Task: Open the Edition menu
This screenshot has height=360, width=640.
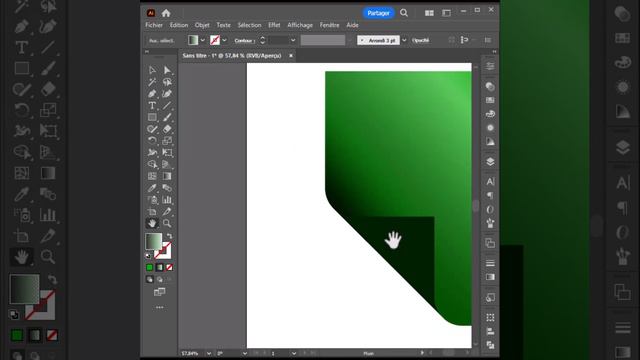Action: click(179, 25)
